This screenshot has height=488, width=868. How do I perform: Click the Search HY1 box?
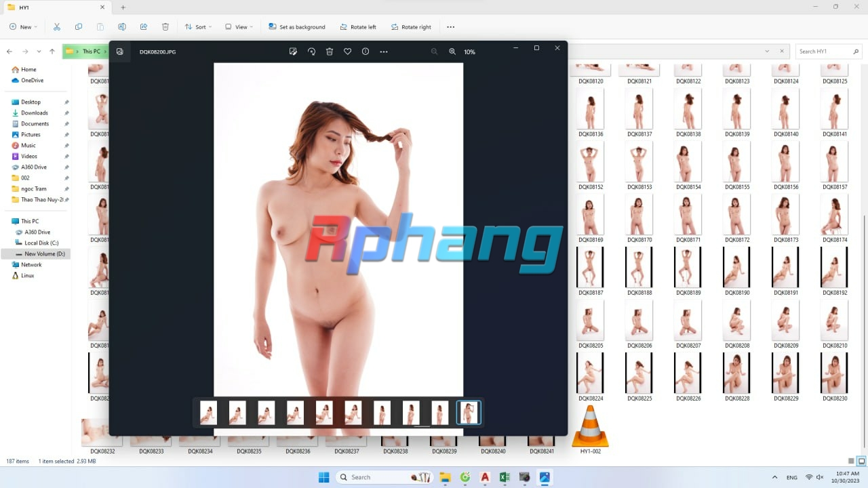[827, 52]
